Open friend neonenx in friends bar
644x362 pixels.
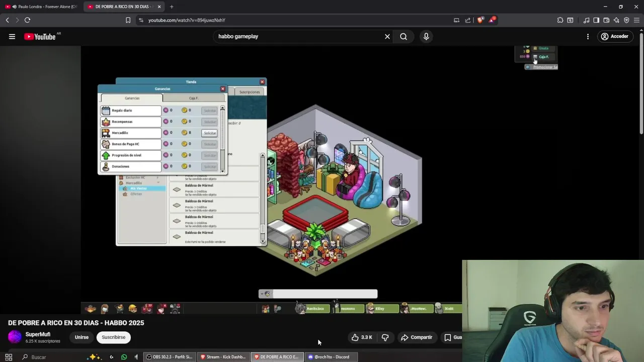[347, 309]
